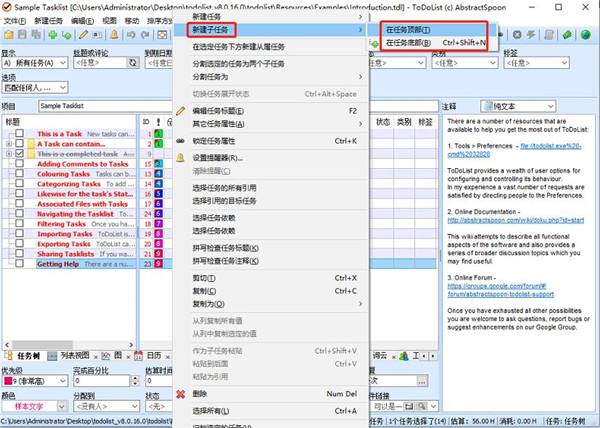Open the 文件(F) menu
The height and width of the screenshot is (428, 600).
click(x=15, y=21)
